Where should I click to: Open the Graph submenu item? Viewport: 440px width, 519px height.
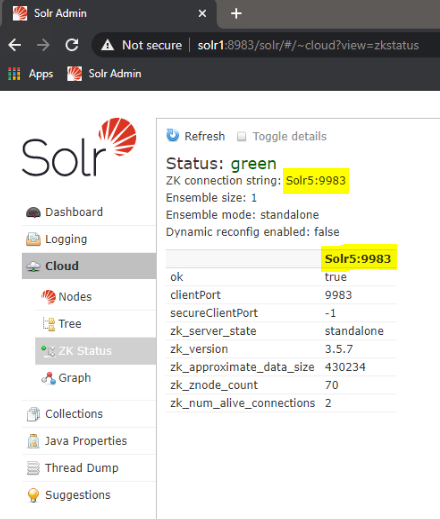pos(95,378)
